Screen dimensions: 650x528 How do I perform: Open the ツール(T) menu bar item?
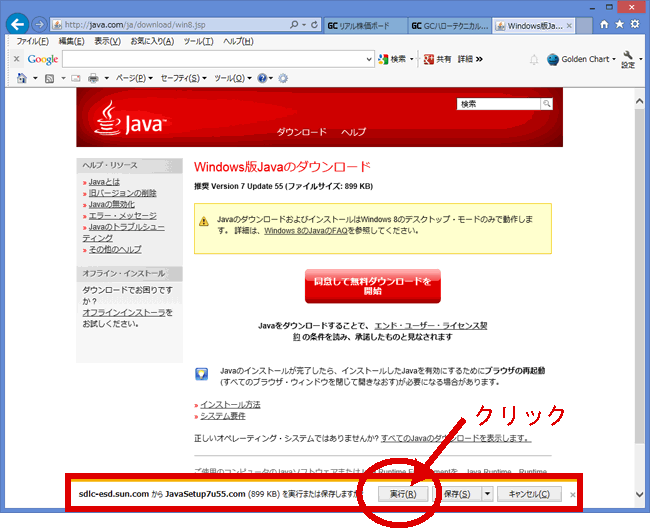click(x=199, y=41)
